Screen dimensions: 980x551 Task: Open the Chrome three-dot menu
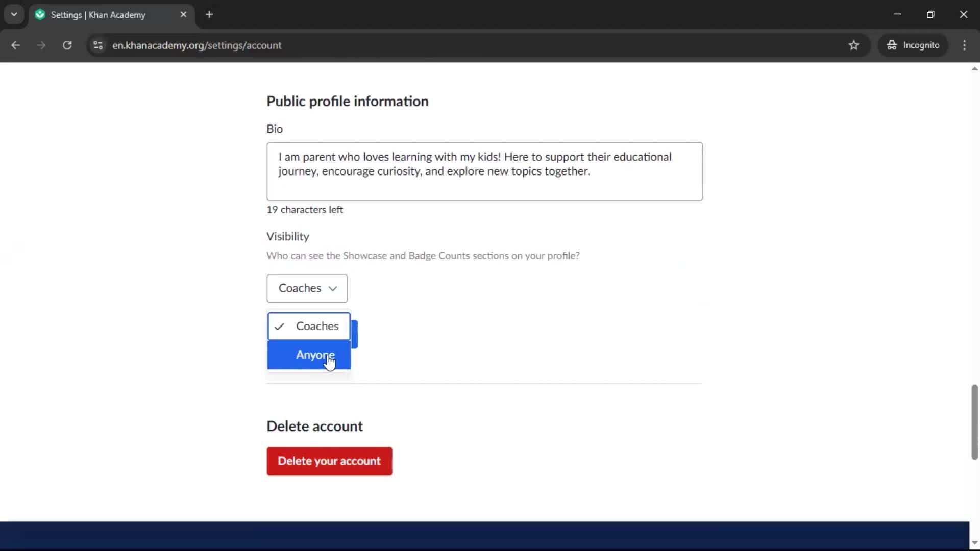[964, 45]
